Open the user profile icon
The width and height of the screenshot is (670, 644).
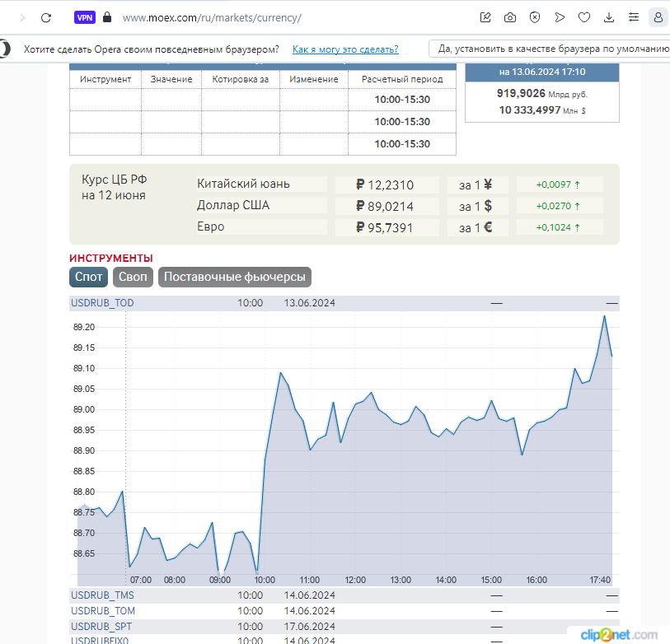658,17
